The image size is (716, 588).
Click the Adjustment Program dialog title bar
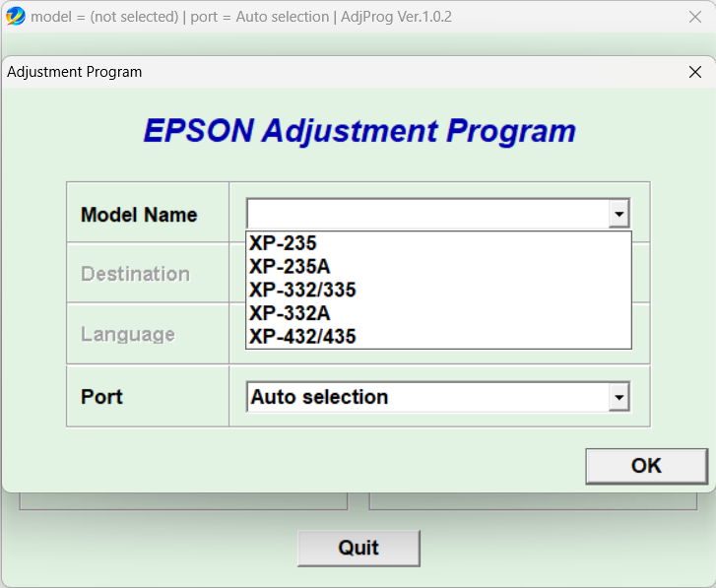(x=295, y=72)
